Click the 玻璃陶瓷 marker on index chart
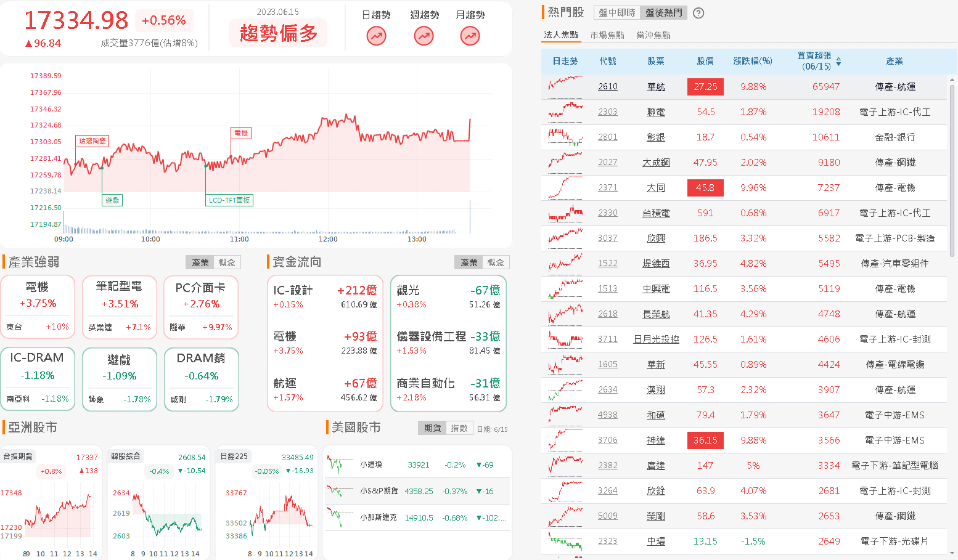Viewport: 958px width, 560px height. point(92,141)
